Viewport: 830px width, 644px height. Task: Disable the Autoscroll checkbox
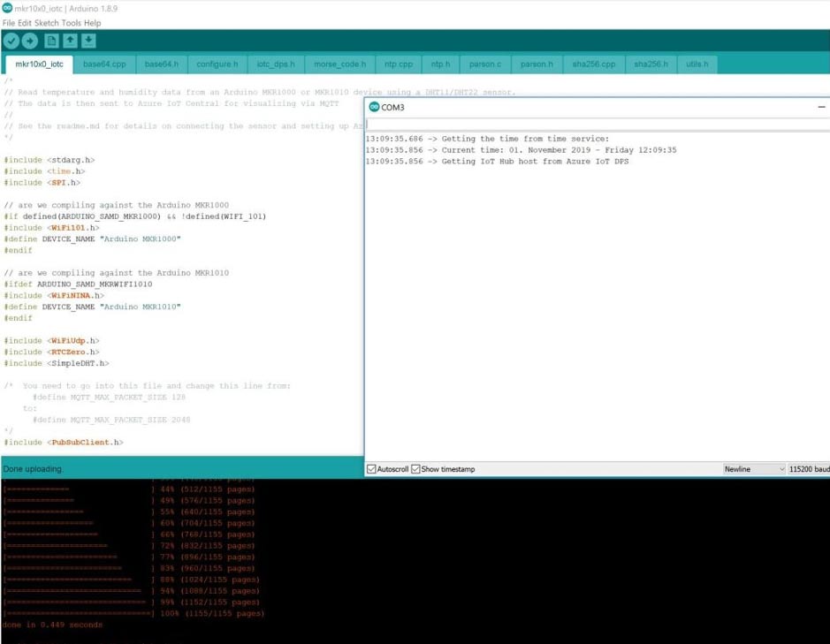370,469
